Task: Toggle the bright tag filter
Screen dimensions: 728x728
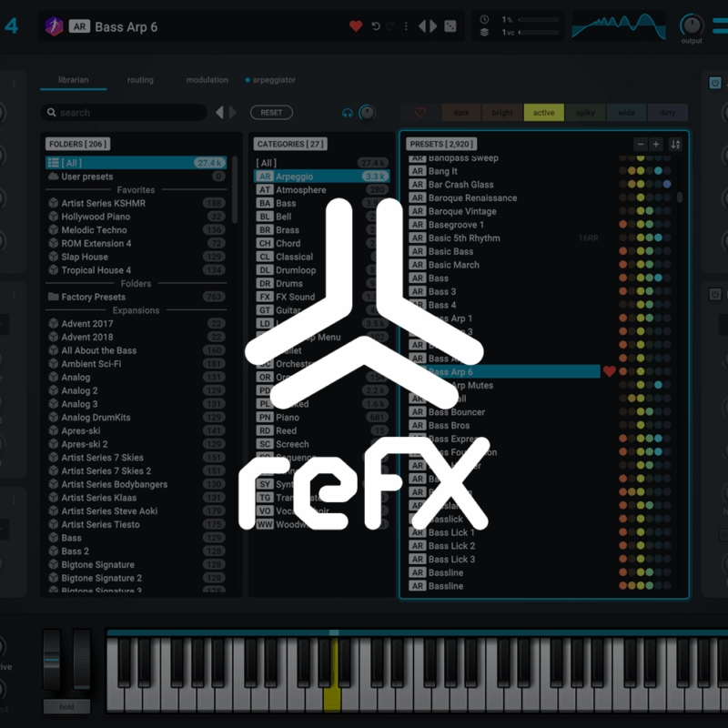Action: tap(502, 112)
